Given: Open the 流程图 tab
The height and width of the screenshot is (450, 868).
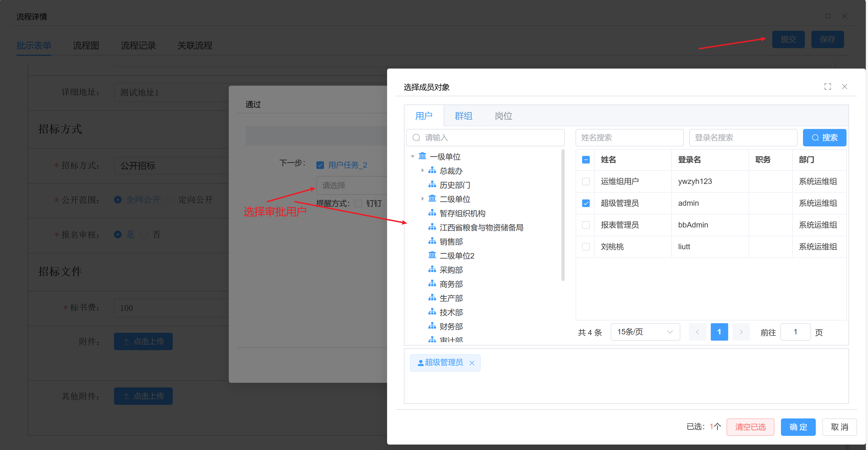Looking at the screenshot, I should click(86, 45).
